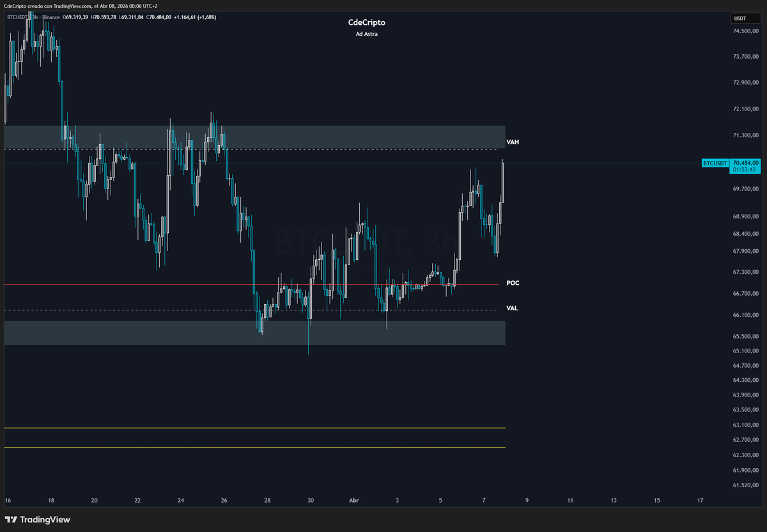Screen dimensions: 767x532
Task: Click the header text 'CdeCripto creado con TradingView.com'
Action: pos(48,6)
